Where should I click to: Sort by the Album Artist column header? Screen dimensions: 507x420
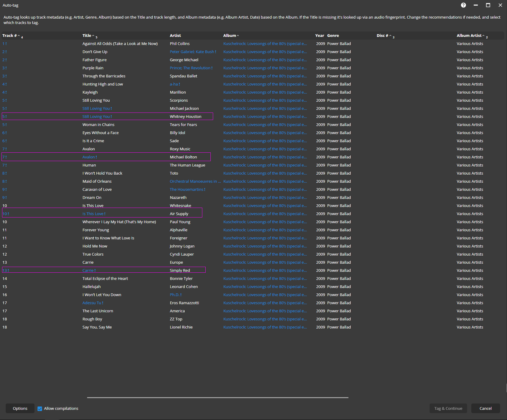(x=469, y=36)
